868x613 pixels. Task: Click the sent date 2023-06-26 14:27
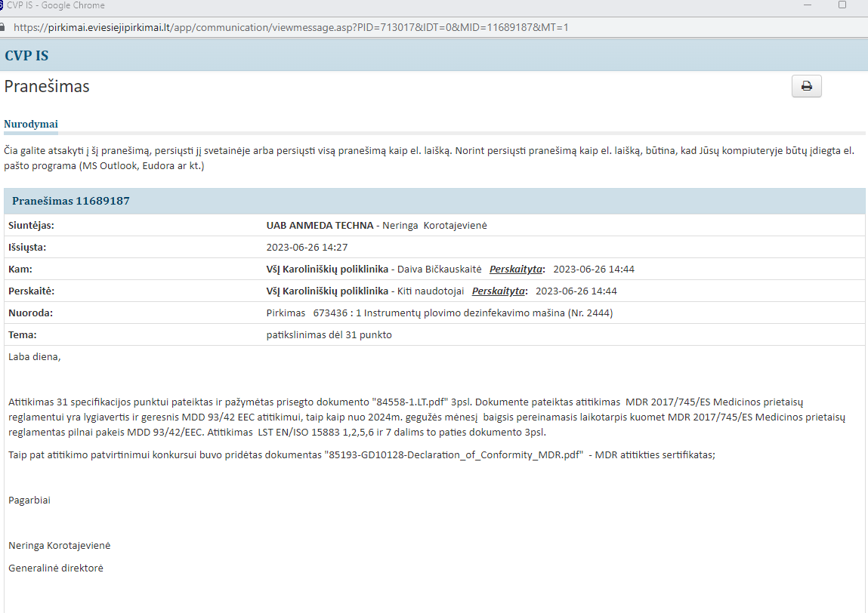[307, 248]
